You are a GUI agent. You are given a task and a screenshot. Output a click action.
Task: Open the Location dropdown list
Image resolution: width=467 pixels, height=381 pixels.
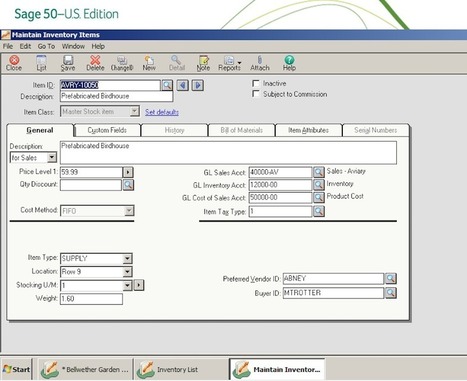(x=127, y=272)
